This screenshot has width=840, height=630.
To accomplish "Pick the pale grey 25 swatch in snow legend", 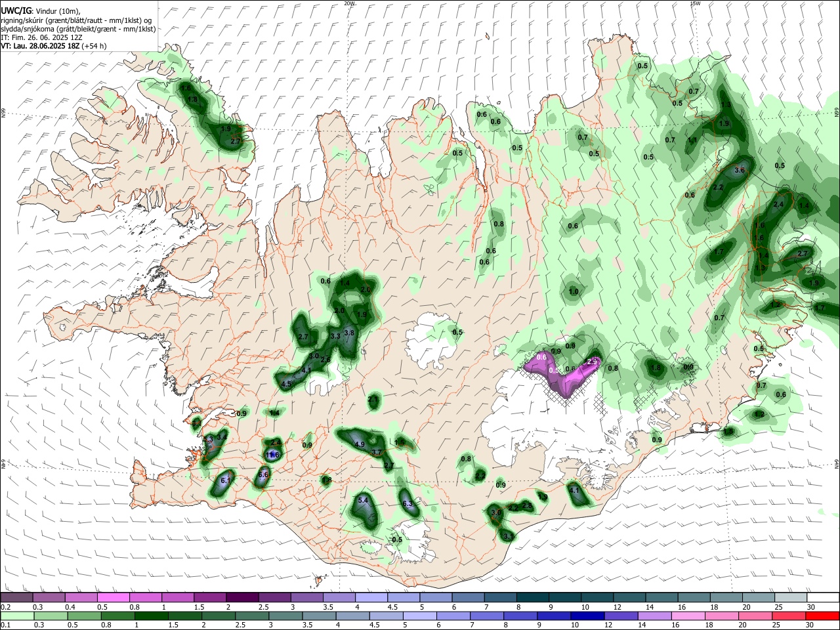I will [791, 597].
